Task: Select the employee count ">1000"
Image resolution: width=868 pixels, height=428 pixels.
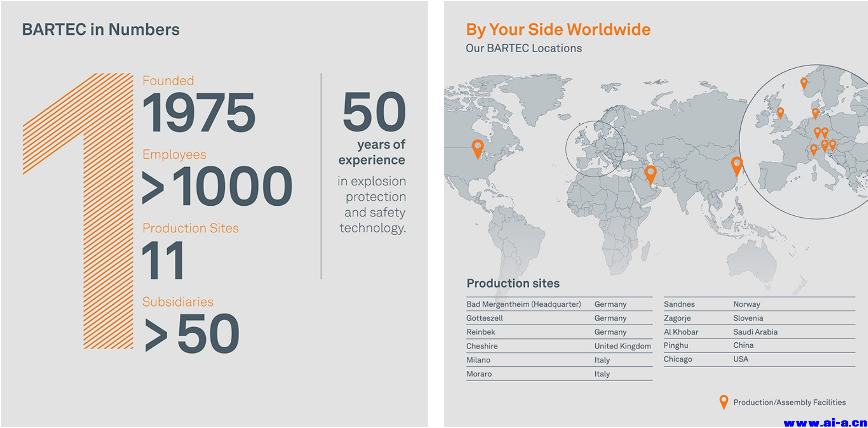Action: 217,186
